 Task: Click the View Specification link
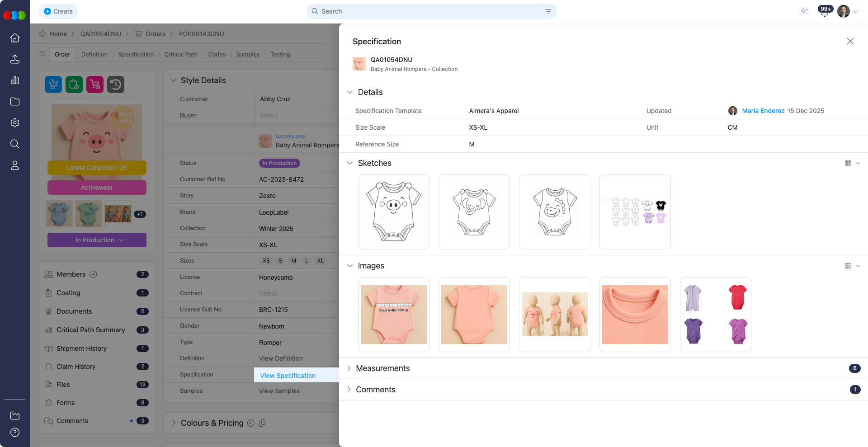288,375
